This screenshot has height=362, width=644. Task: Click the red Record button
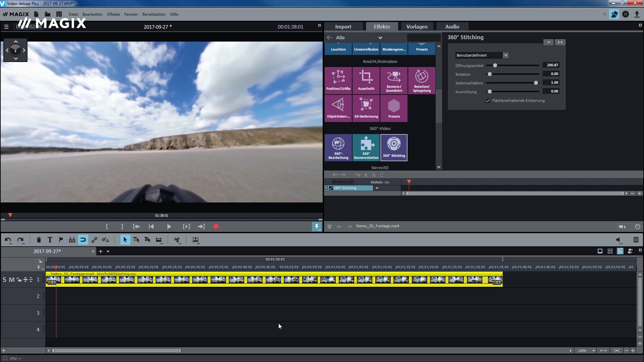pos(216,227)
